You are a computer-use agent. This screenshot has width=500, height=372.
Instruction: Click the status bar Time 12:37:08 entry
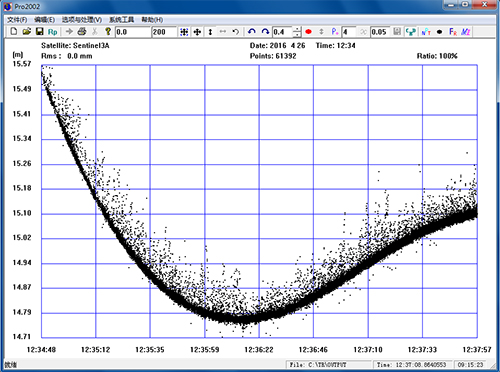[412, 365]
